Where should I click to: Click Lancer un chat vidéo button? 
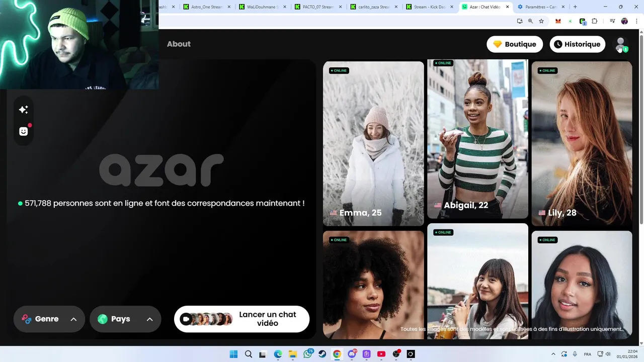pyautogui.click(x=242, y=319)
